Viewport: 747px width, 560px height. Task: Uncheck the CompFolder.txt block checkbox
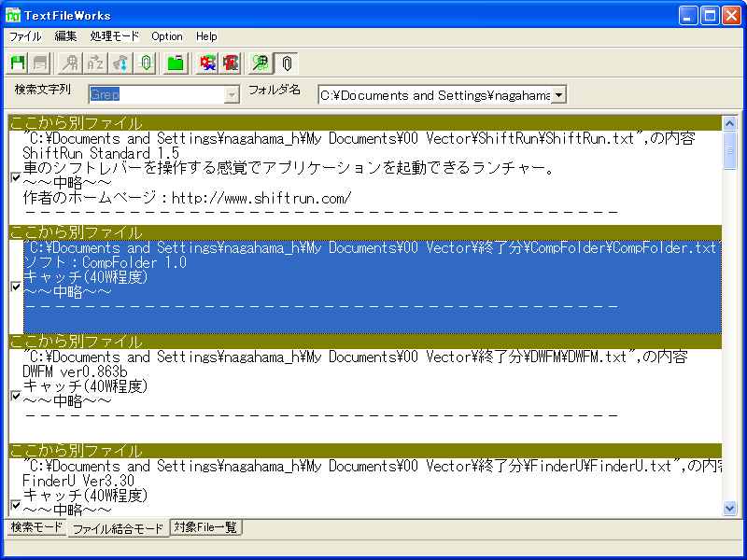16,287
